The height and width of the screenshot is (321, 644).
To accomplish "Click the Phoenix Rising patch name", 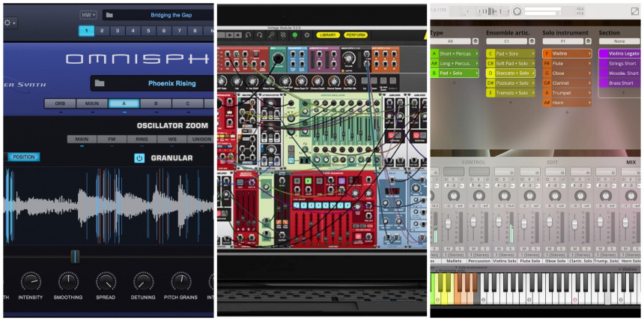I will 172,83.
